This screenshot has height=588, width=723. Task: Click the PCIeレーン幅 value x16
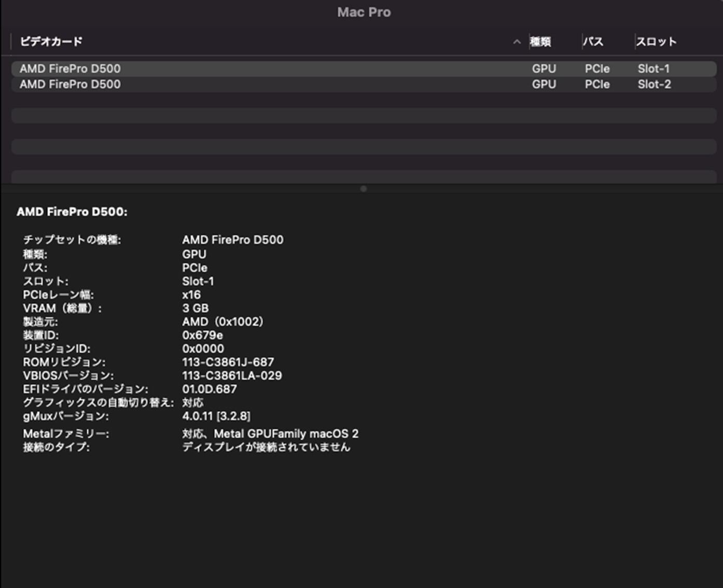[x=191, y=295]
